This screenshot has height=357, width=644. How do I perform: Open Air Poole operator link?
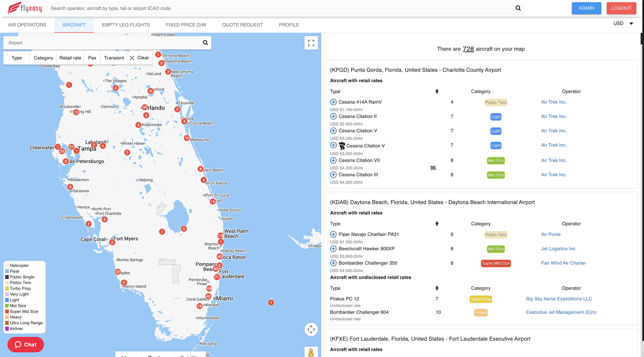click(551, 234)
